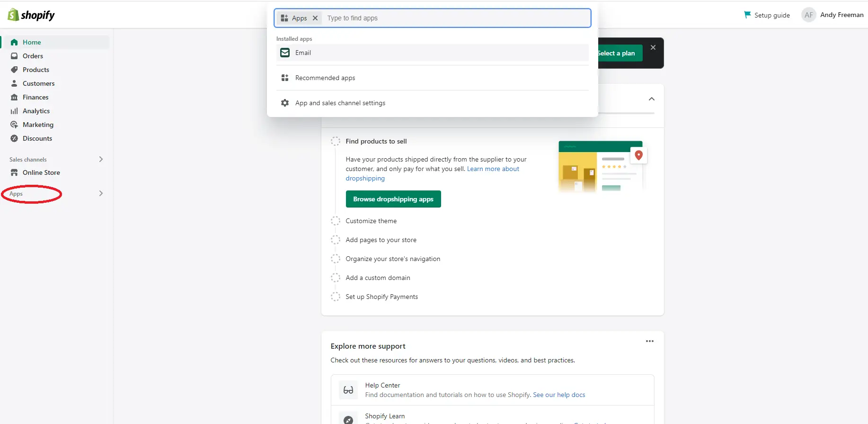Image resolution: width=868 pixels, height=424 pixels.
Task: Open Products in sidebar
Action: (x=36, y=70)
